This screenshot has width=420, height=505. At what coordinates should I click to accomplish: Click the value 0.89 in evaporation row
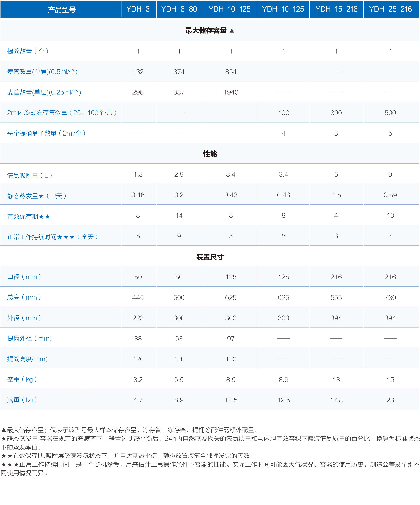click(x=390, y=195)
